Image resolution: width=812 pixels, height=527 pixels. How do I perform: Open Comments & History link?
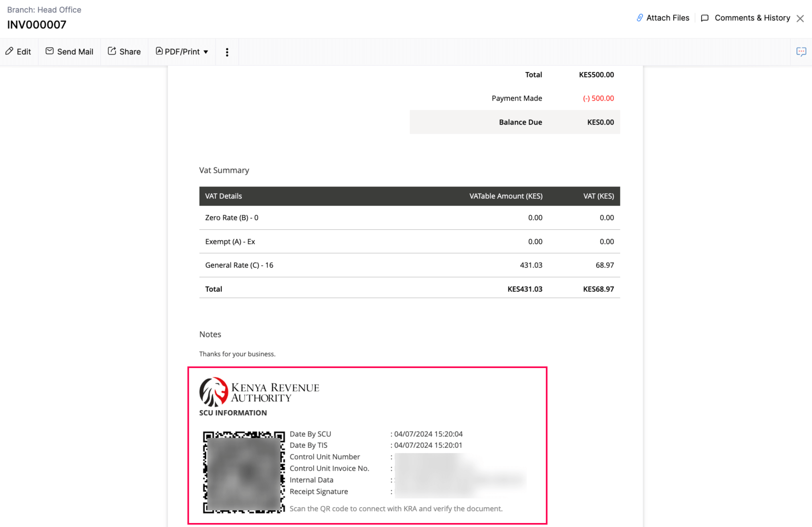point(752,18)
